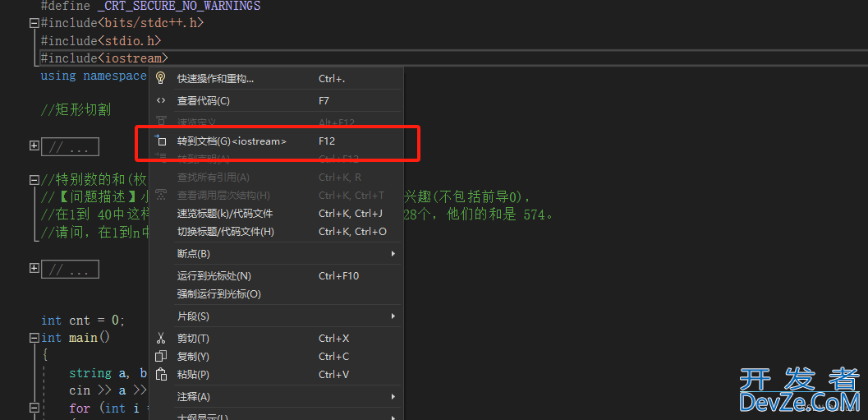This screenshot has width=868, height=420.
Task: Collapse the int main() function
Action: [x=34, y=338]
